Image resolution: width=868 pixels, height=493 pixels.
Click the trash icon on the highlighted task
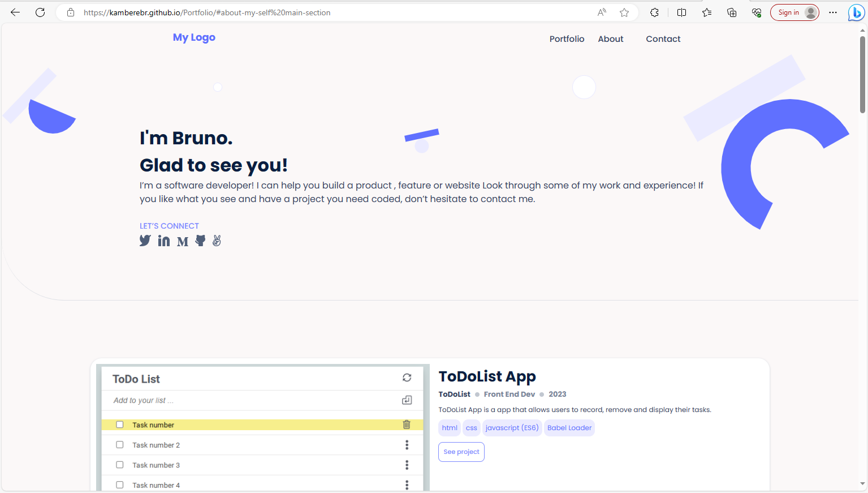tap(406, 425)
